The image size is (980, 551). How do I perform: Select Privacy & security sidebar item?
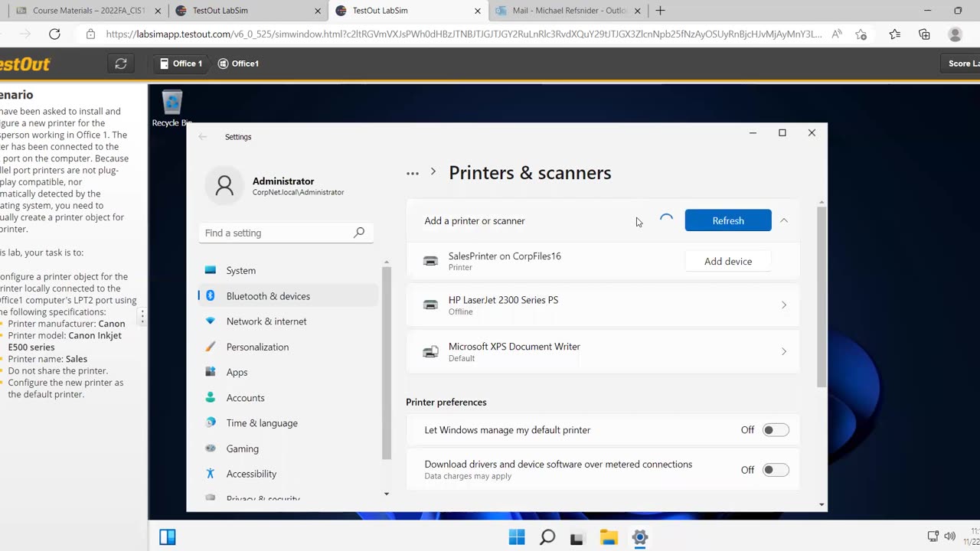tap(263, 499)
